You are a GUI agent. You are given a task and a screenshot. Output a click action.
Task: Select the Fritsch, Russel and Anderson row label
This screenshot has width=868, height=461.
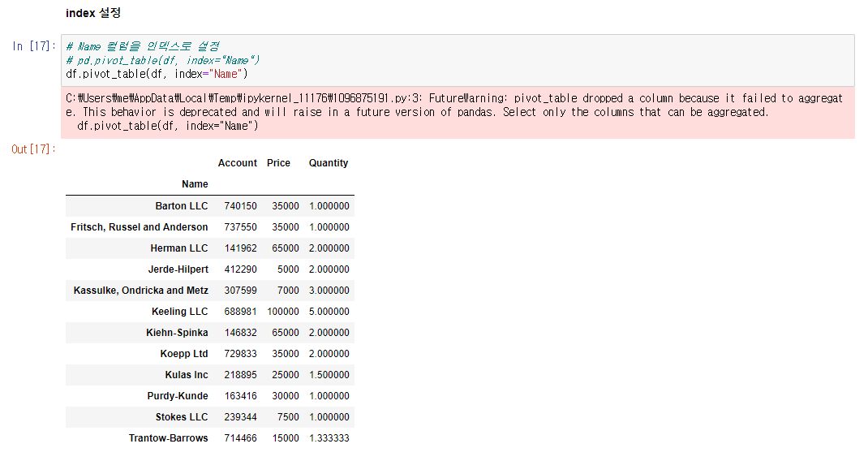tap(140, 226)
